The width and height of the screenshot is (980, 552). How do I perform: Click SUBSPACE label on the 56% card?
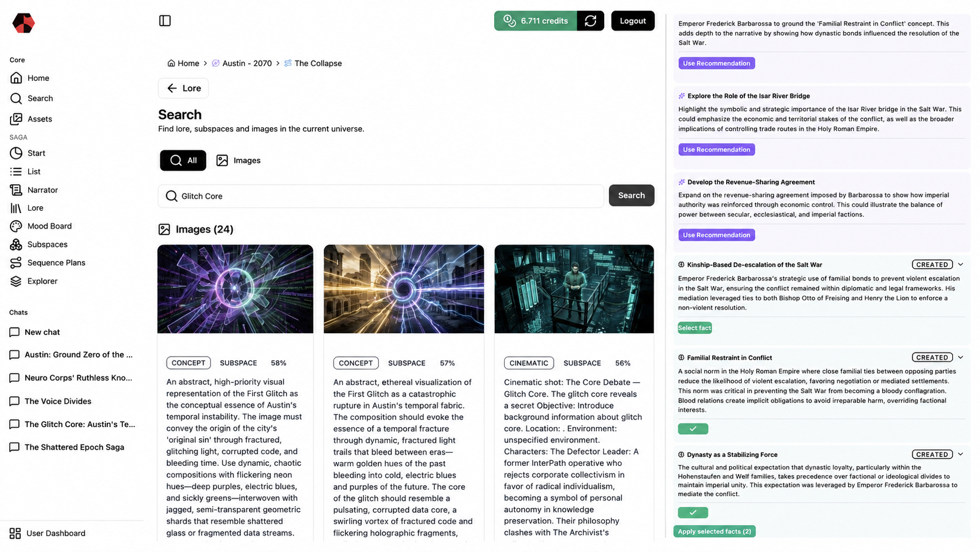click(582, 363)
